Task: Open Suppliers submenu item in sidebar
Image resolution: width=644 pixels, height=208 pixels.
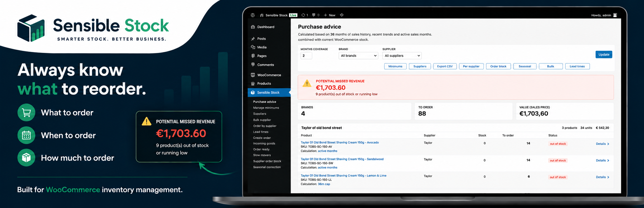Action: [259, 114]
